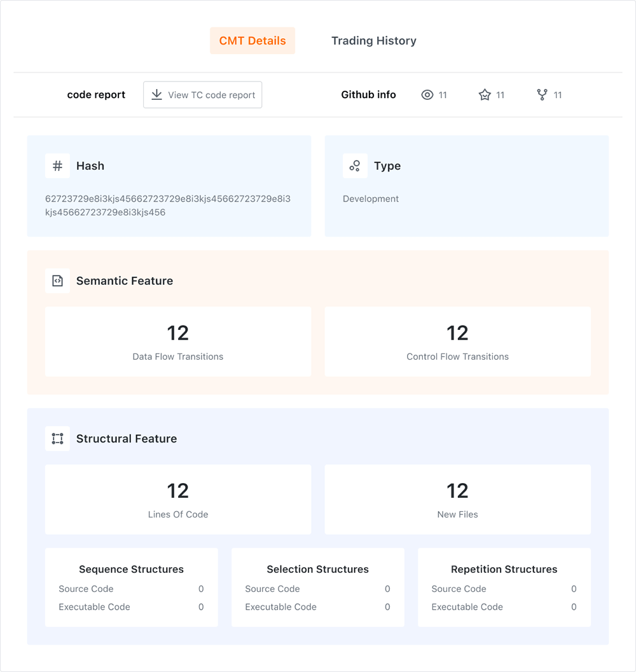Click the New Files label
This screenshot has width=636, height=672.
pyautogui.click(x=457, y=514)
